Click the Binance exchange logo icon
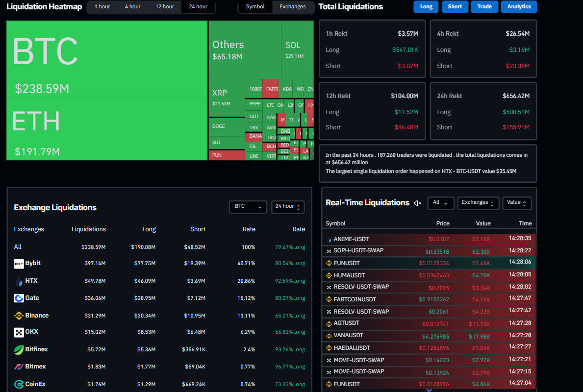The height and width of the screenshot is (392, 583). click(19, 316)
